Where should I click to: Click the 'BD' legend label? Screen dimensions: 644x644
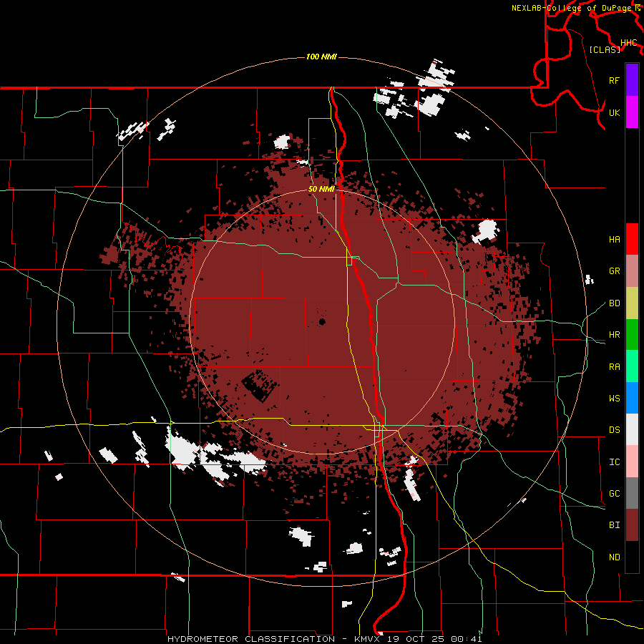[x=614, y=303]
